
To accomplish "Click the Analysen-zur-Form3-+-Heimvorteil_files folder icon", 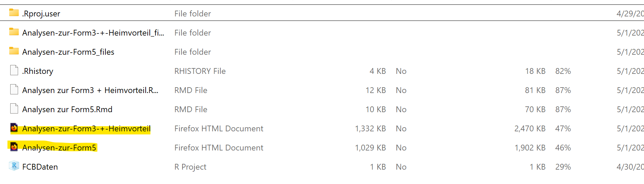I will click(x=14, y=32).
